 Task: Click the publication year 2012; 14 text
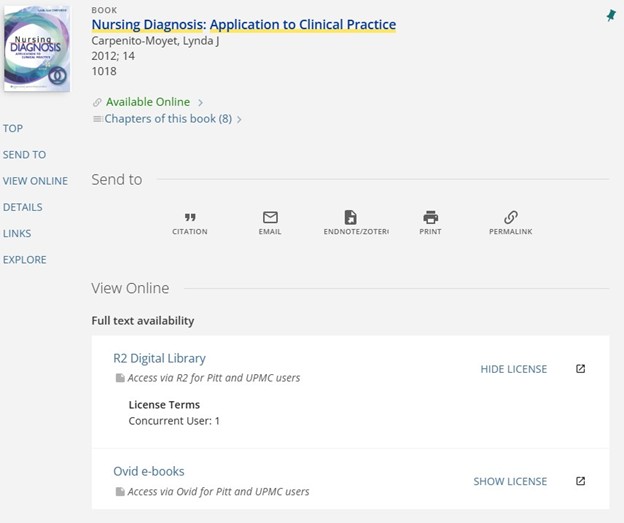click(113, 56)
